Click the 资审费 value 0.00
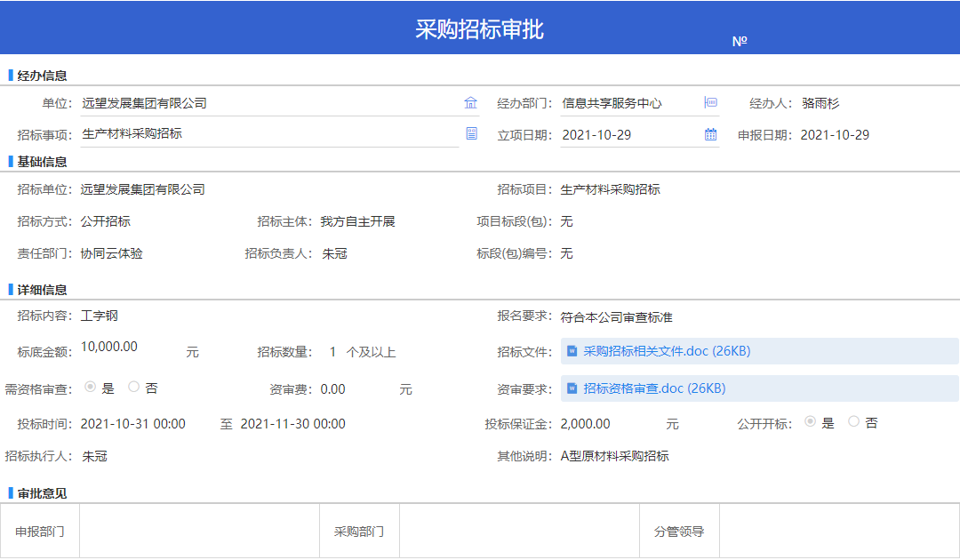Viewport: 960px width, 560px height. 333,389
